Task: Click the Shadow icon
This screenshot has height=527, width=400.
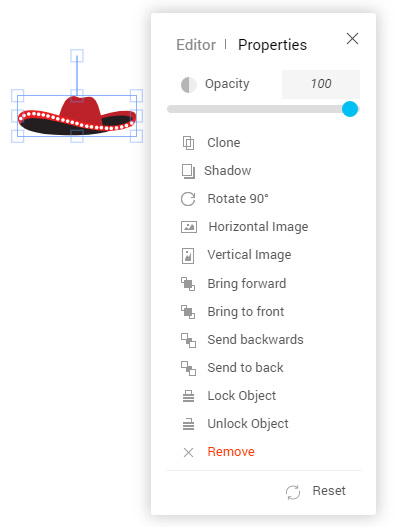Action: 188,171
